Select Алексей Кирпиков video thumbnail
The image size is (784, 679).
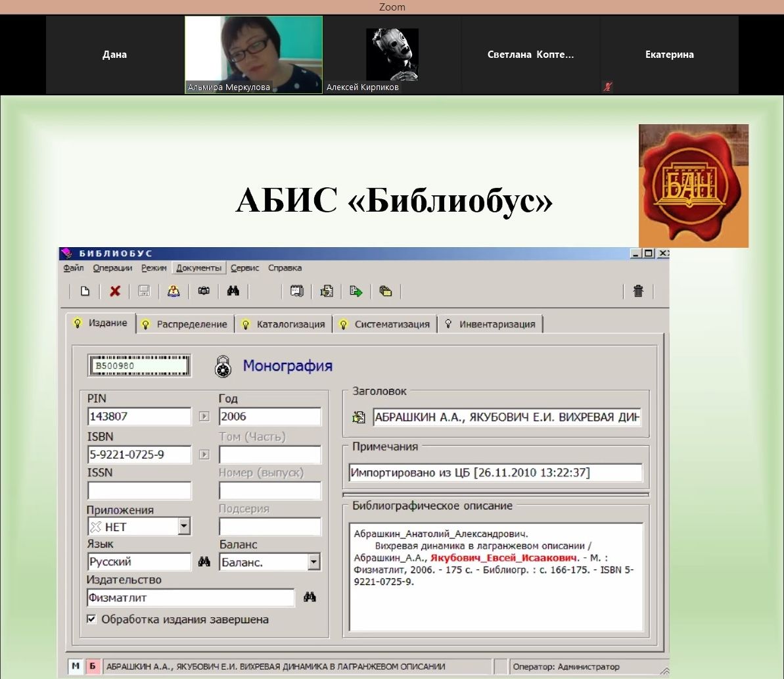point(392,55)
